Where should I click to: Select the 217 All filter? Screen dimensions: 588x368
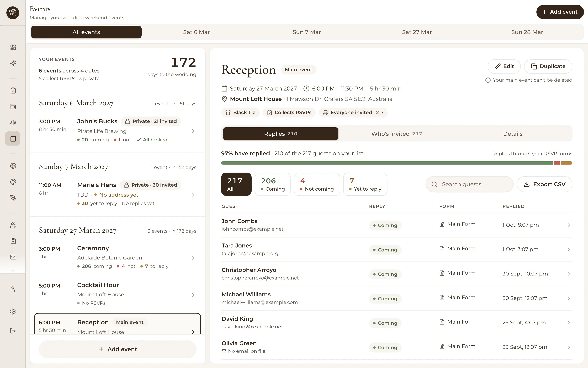pos(236,184)
